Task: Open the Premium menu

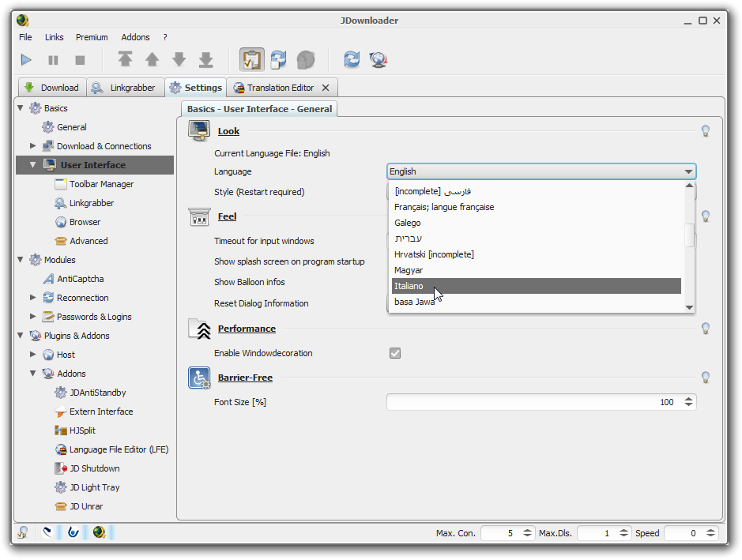Action: 92,37
